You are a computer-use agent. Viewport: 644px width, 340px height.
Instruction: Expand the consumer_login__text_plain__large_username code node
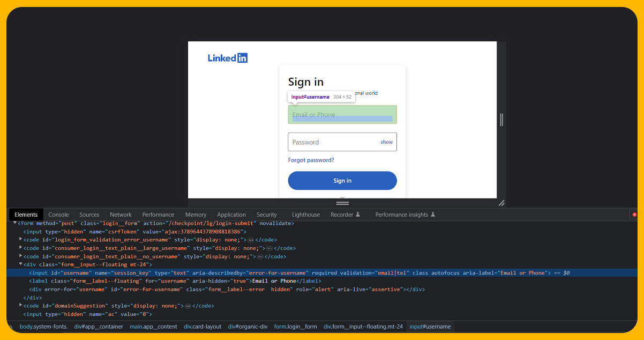point(21,248)
